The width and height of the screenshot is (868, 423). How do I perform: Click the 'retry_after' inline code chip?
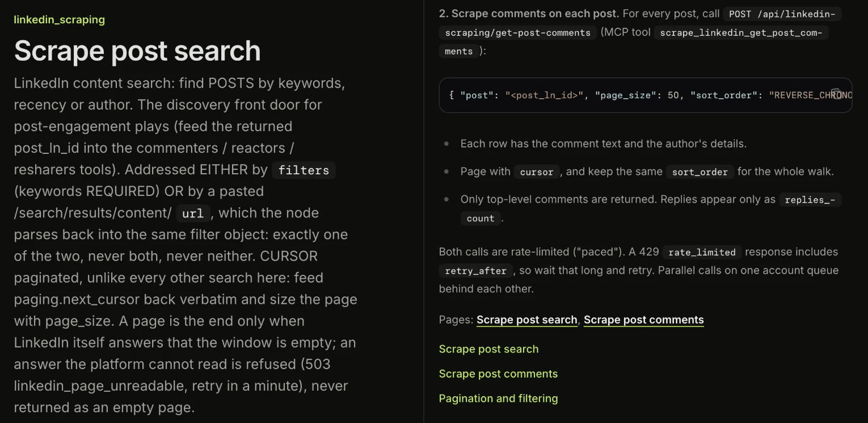tap(475, 271)
